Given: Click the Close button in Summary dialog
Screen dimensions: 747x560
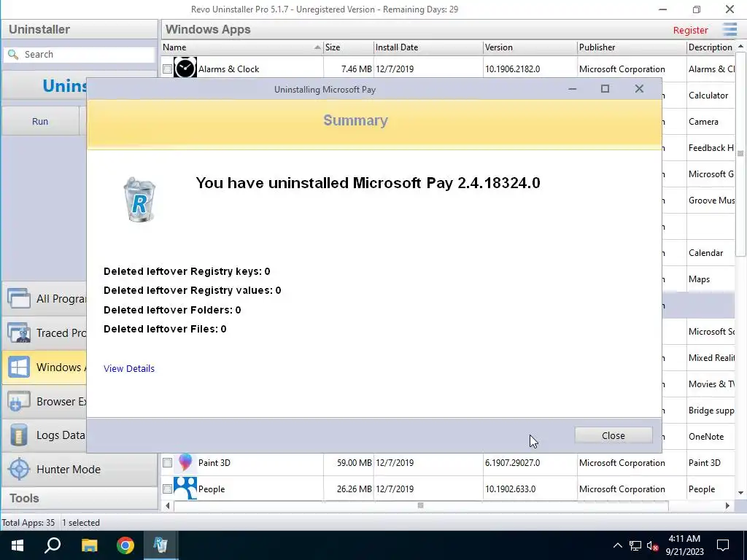Looking at the screenshot, I should [x=613, y=435].
